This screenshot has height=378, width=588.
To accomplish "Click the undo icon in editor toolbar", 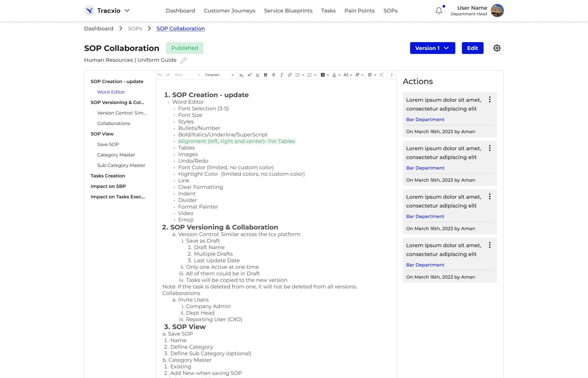I will tap(160, 75).
